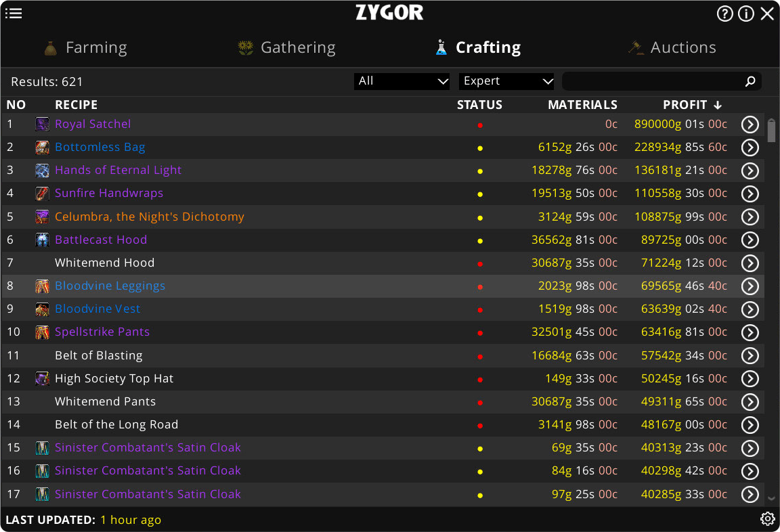The width and height of the screenshot is (780, 532).
Task: Expand the All category dropdown
Action: [402, 81]
